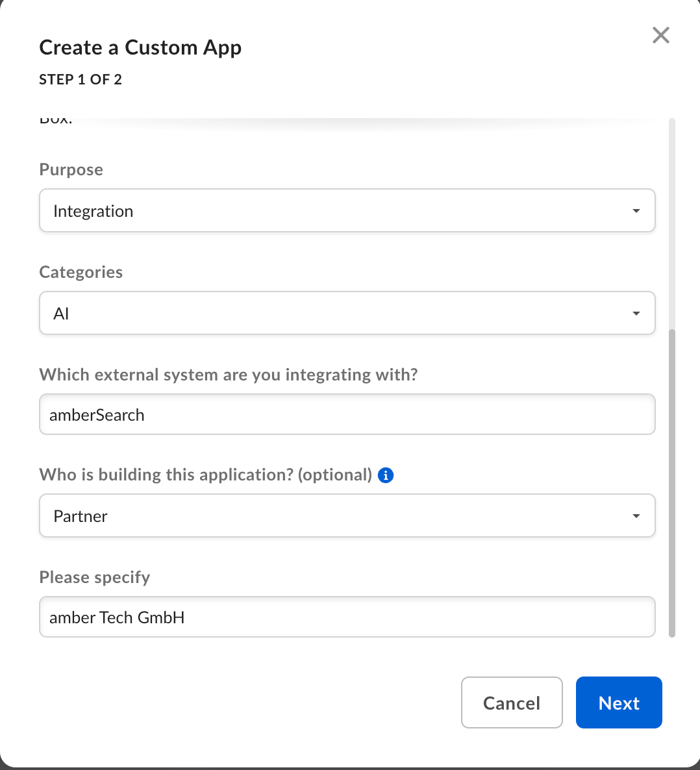
Task: Click the Who is building this application label
Action: (205, 475)
